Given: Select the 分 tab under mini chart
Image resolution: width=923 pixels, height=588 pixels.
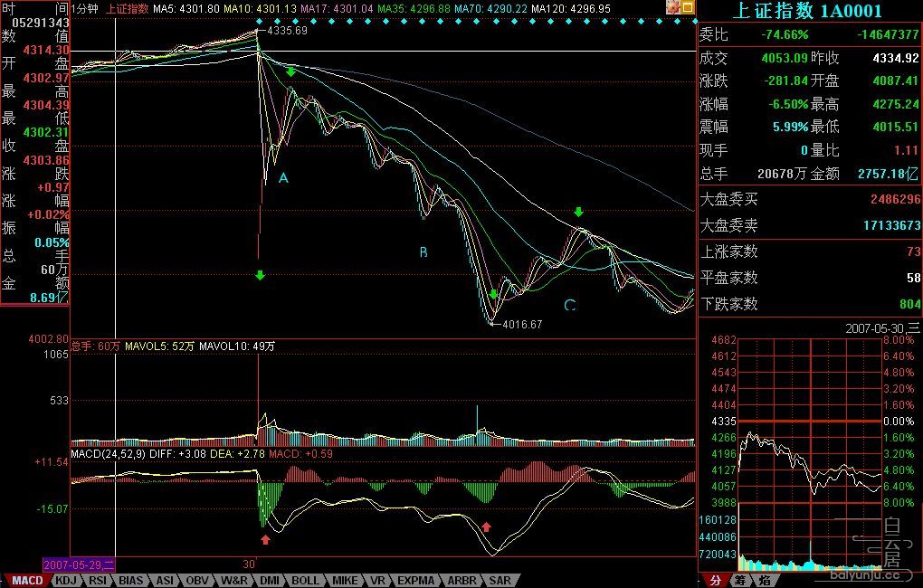Looking at the screenshot, I should 715,581.
